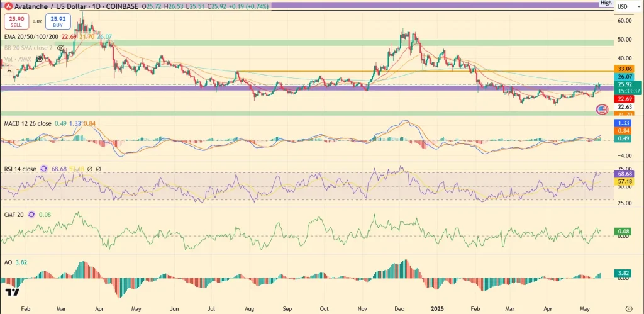This screenshot has height=314, width=644.
Task: Click the 60.00 price scale label
Action: tap(625, 21)
